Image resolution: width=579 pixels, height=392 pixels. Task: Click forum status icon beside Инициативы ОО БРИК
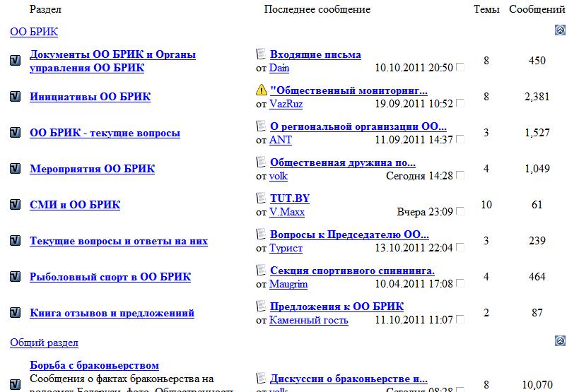(15, 97)
